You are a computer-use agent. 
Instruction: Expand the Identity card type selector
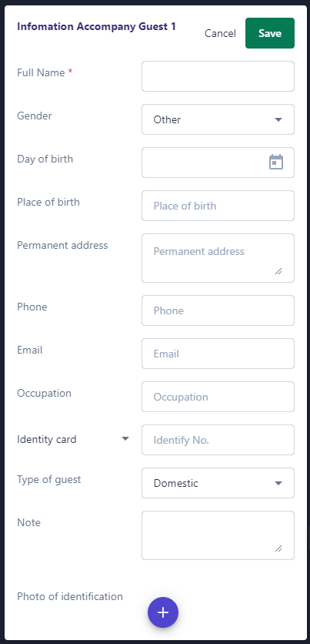[73, 439]
